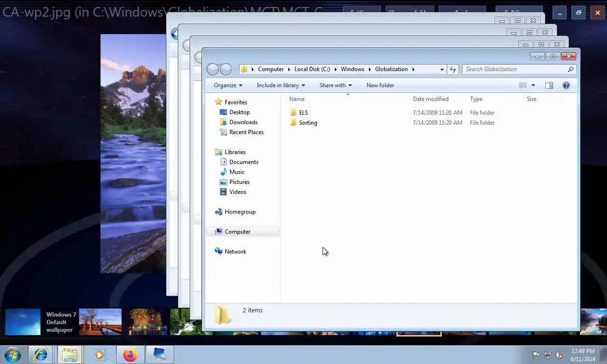This screenshot has width=607, height=364.
Task: Open the clock showing 12:49 PM
Action: 583,355
